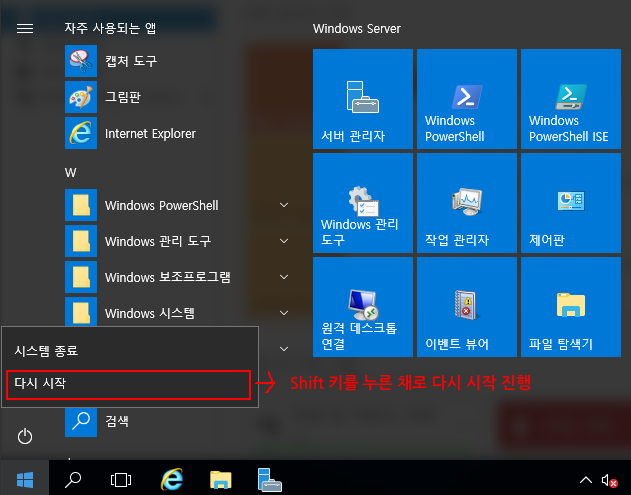Screen dimensions: 631x495
Task: Open the 작업 관리자 tile
Action: pos(467,203)
